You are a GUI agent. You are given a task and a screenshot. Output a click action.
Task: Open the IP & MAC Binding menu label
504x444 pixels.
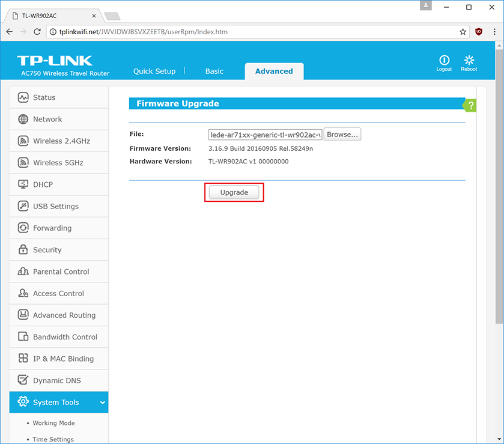(x=64, y=359)
